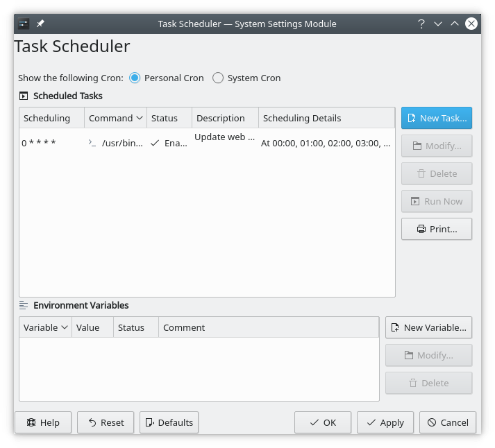This screenshot has width=495, height=448.
Task: Select the Personal Cron radio button
Action: coord(135,78)
